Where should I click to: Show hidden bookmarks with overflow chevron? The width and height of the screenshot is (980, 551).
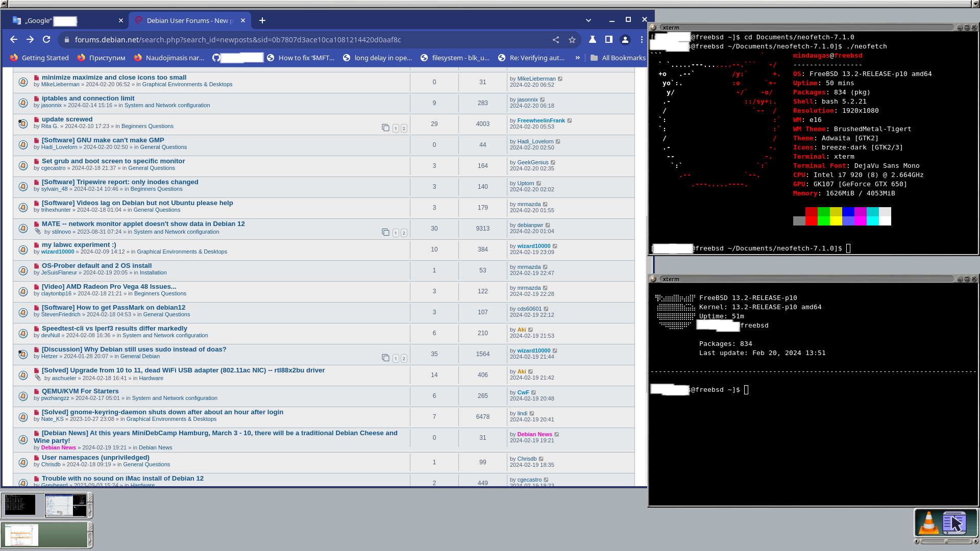[578, 58]
